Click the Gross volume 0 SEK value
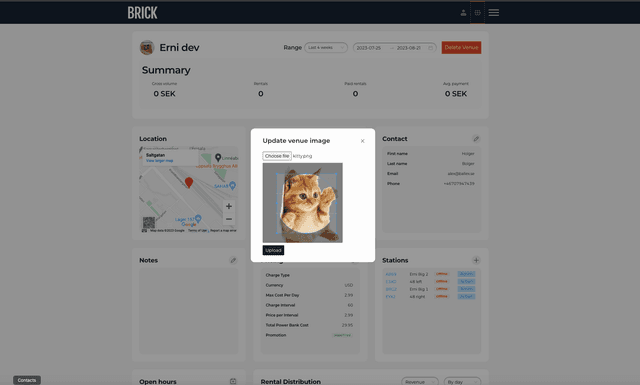The width and height of the screenshot is (640, 385). 164,94
